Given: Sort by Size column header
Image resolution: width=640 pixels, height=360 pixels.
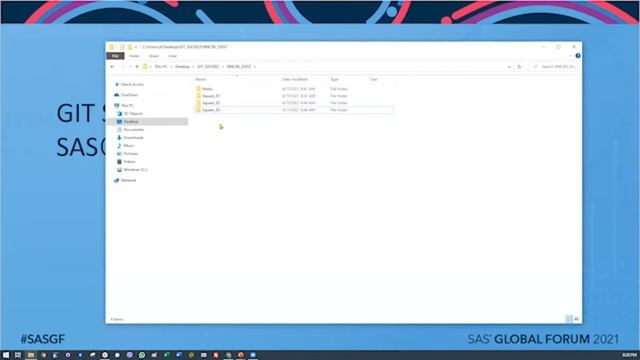Looking at the screenshot, I should pyautogui.click(x=374, y=79).
